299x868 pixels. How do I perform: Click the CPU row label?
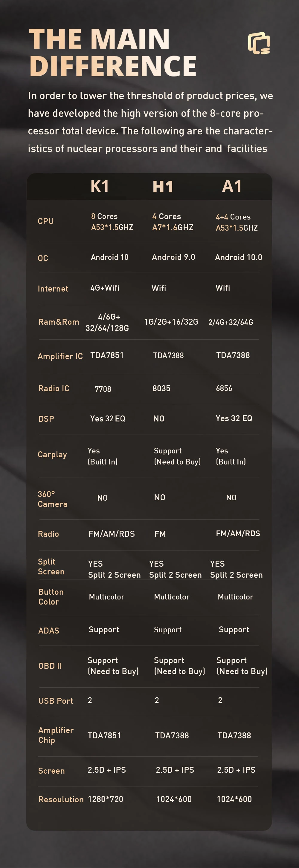pos(45,221)
